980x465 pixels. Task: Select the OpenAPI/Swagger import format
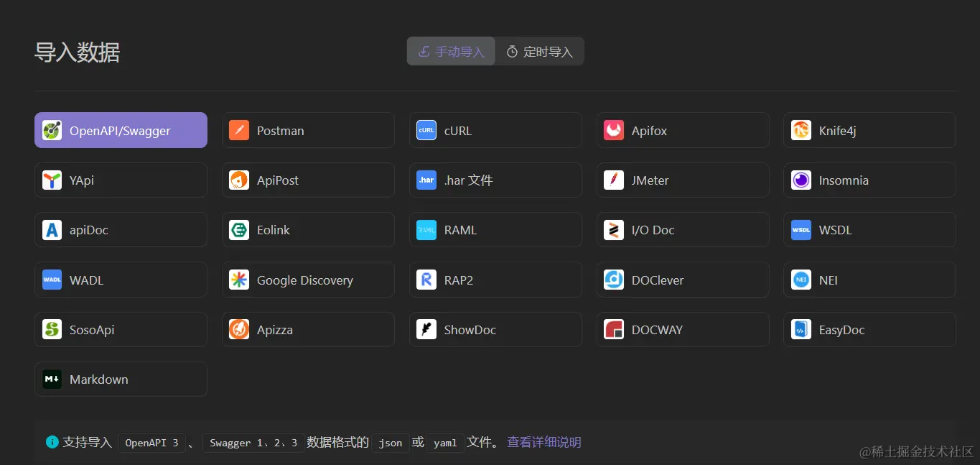coord(121,130)
